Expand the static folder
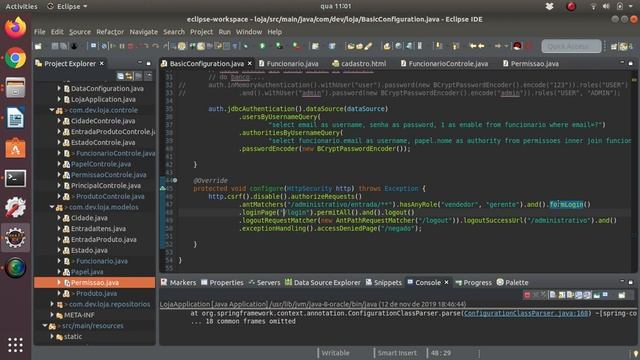Screen dimensions: 640x360 [52, 337]
